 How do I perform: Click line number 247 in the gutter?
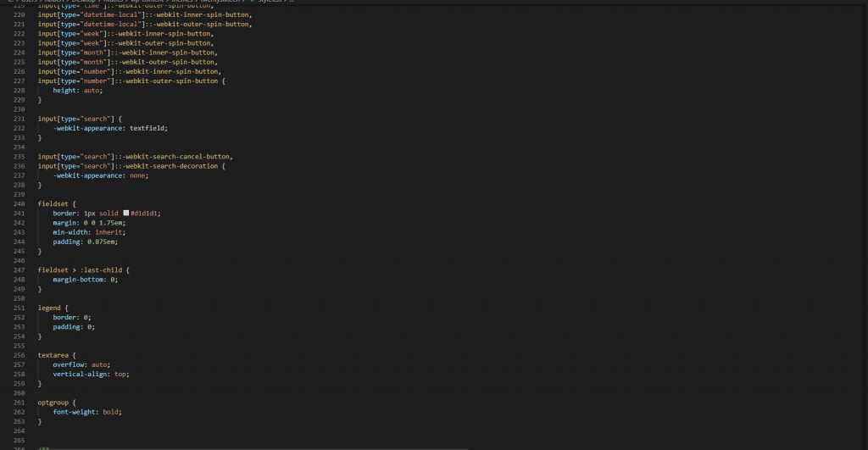point(19,270)
